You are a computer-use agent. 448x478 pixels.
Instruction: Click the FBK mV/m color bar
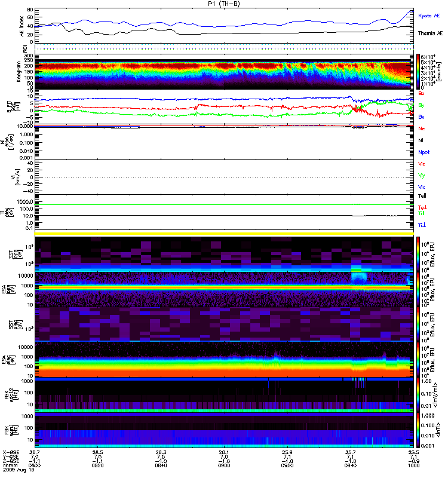418,395
